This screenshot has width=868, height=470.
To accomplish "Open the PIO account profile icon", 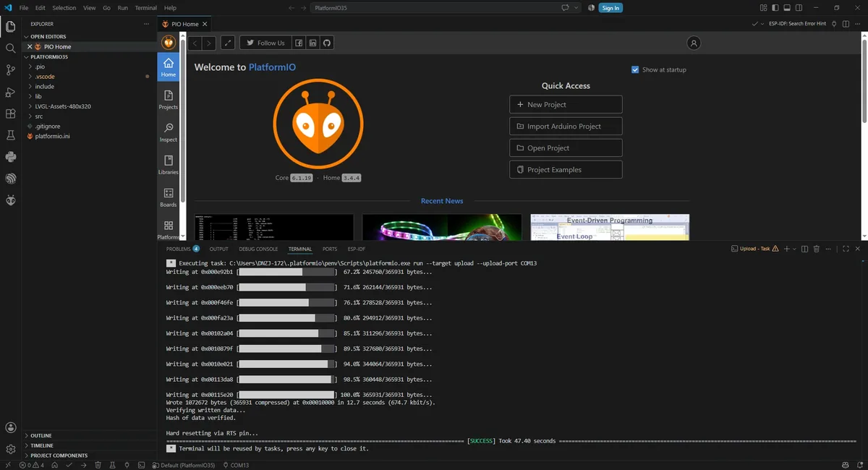I will pos(694,43).
